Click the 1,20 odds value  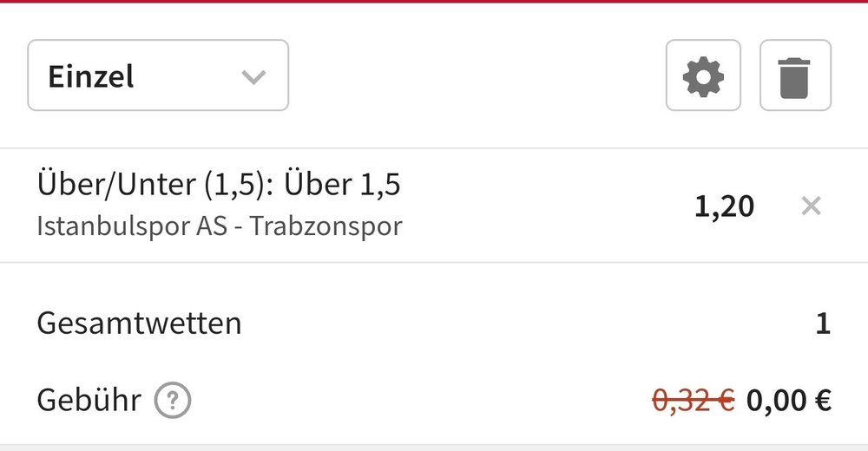pos(724,206)
